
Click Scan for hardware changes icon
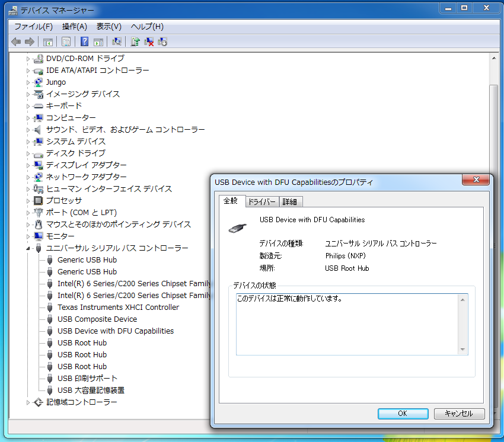coord(117,41)
